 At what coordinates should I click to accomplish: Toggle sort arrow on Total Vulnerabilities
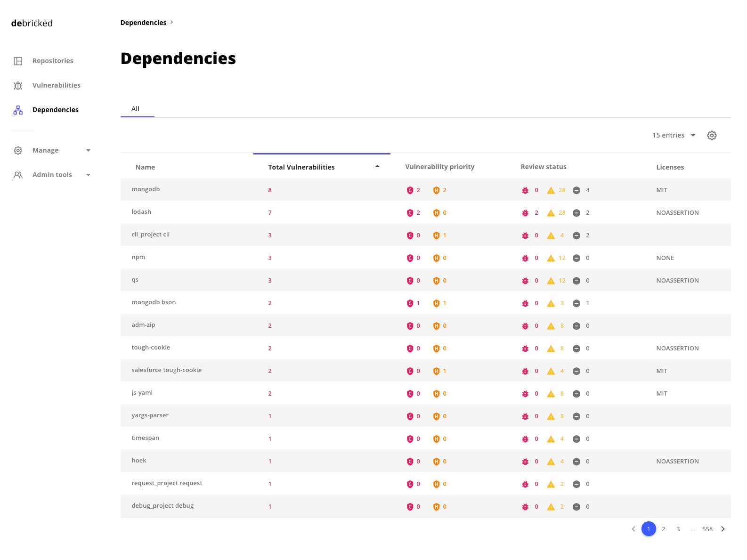click(x=377, y=166)
